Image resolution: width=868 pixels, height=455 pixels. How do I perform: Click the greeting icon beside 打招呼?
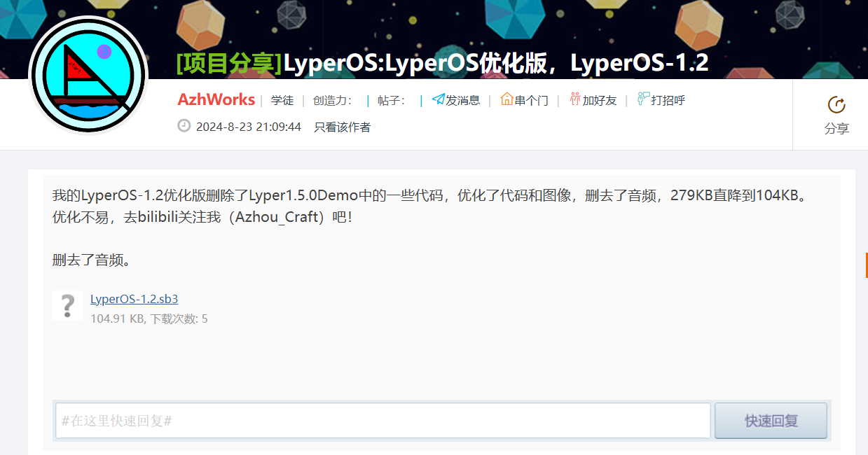point(643,99)
